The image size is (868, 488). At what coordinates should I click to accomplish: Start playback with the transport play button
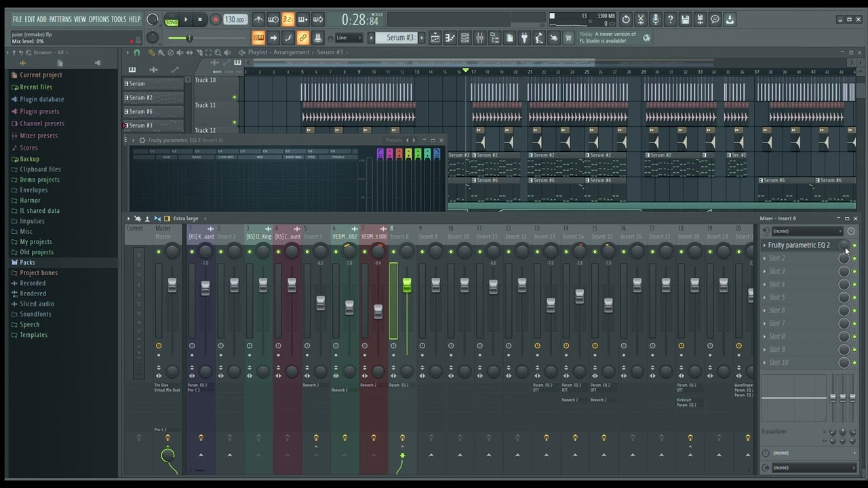186,20
